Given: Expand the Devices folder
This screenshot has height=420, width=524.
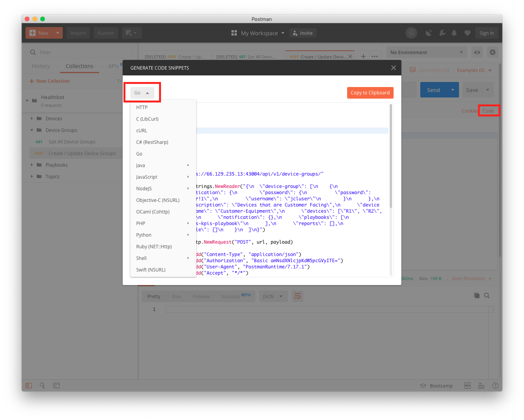Looking at the screenshot, I should tap(32, 119).
